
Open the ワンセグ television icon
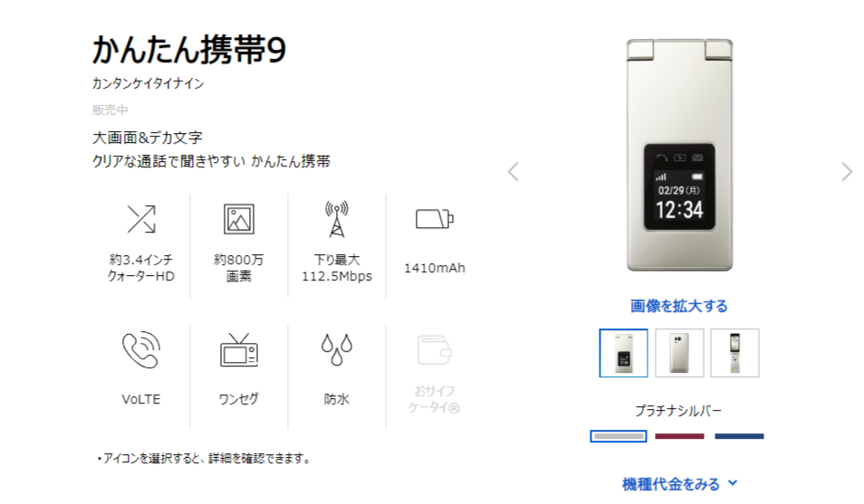click(238, 350)
